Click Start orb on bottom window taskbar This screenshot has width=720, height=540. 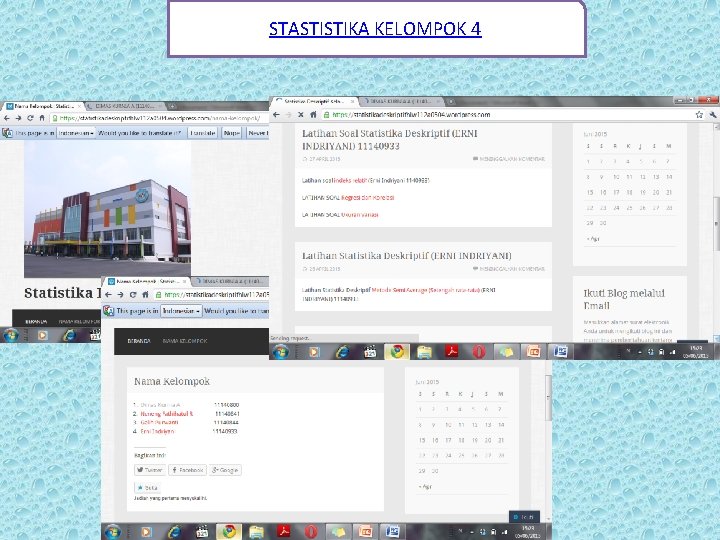(113, 532)
